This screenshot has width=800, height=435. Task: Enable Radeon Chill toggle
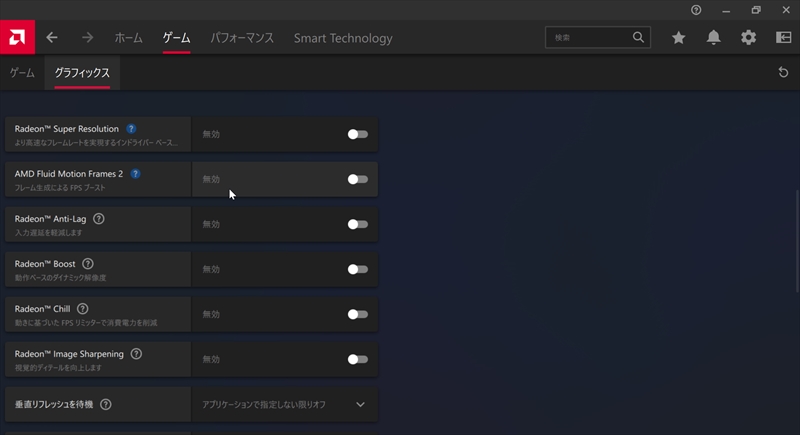(358, 314)
